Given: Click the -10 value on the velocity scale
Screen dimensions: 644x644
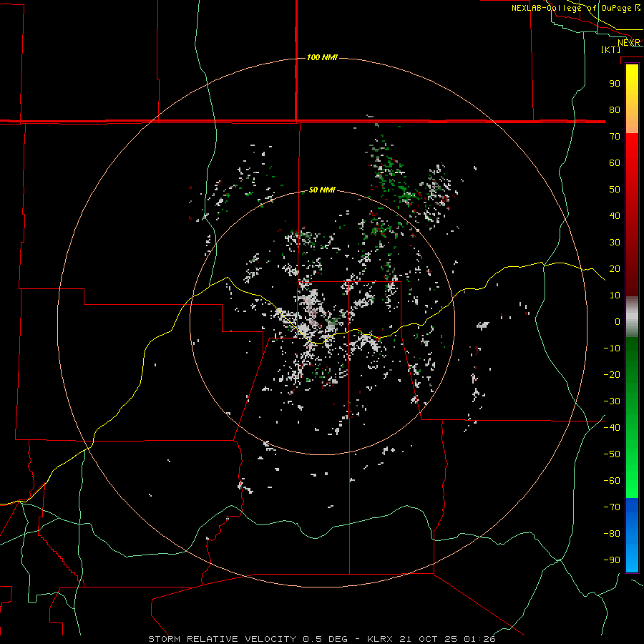Looking at the screenshot, I should point(612,348).
